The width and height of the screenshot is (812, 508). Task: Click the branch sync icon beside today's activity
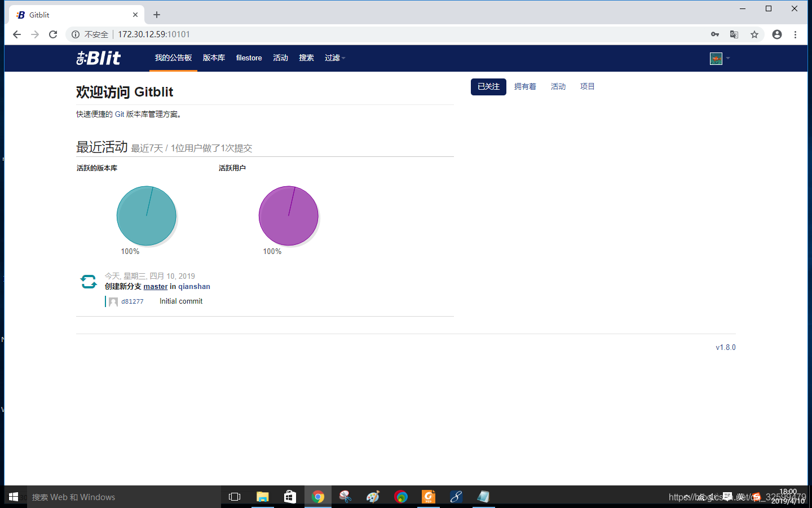coord(89,281)
